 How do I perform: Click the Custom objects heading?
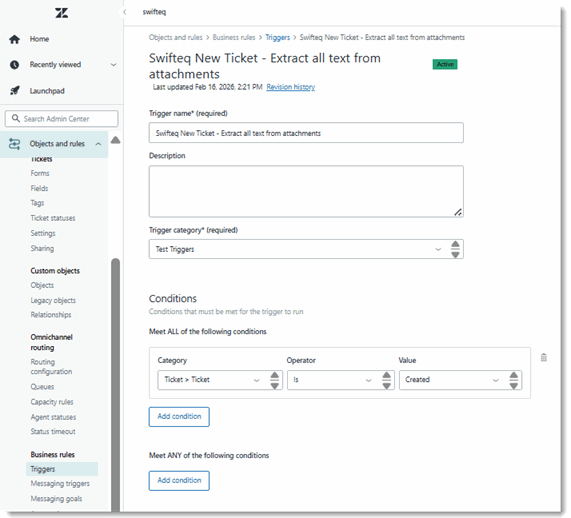[x=55, y=271]
